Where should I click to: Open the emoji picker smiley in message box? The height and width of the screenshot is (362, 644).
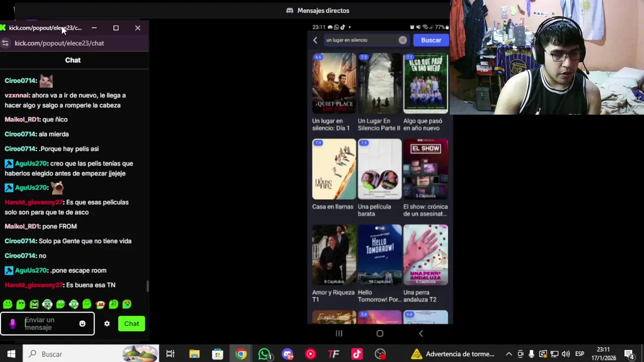pos(83,324)
